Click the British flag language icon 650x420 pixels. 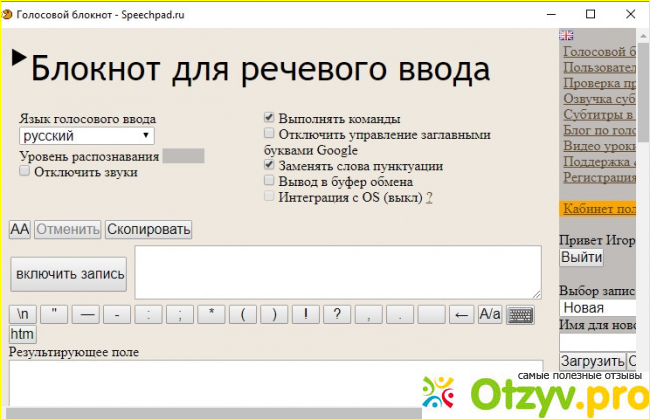tap(566, 35)
